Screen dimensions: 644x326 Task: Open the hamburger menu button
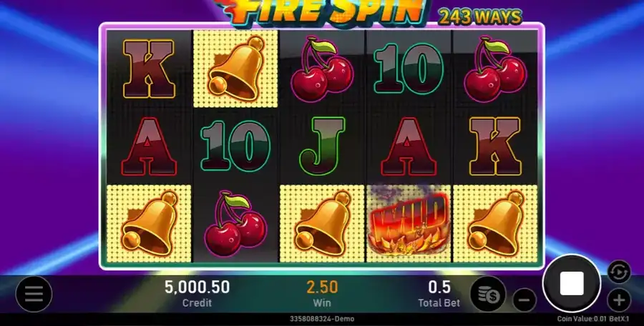(x=34, y=294)
